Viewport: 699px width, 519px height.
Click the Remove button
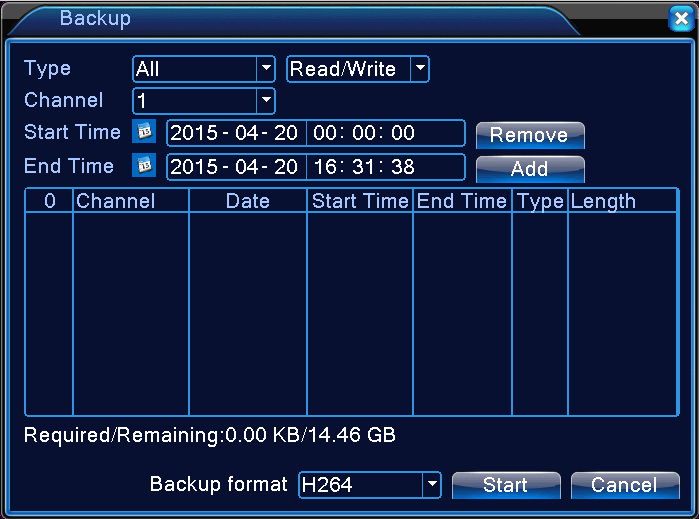click(x=529, y=135)
